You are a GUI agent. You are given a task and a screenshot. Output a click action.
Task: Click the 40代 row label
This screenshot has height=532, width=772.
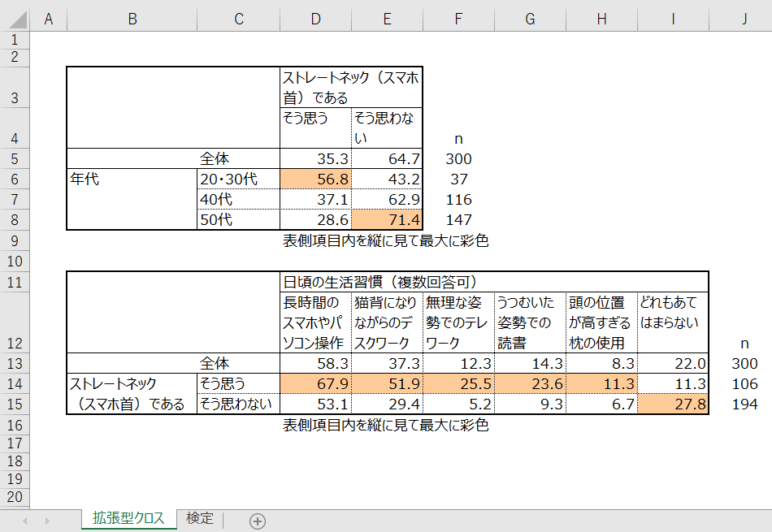[239, 199]
